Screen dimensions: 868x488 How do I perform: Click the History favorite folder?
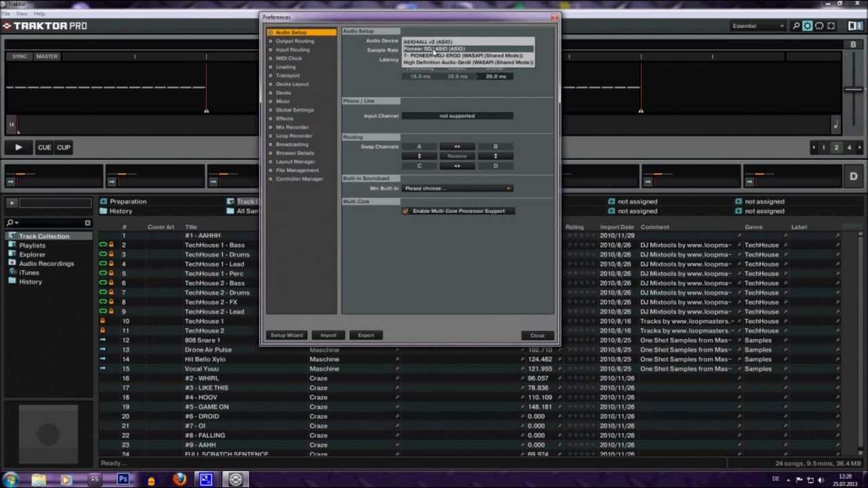pyautogui.click(x=121, y=211)
